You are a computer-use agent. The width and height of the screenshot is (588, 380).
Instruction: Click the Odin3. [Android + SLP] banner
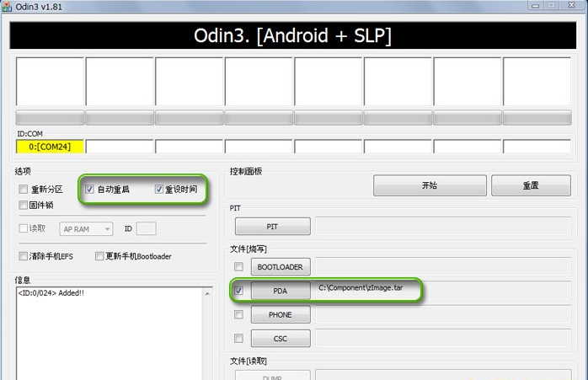pos(293,35)
